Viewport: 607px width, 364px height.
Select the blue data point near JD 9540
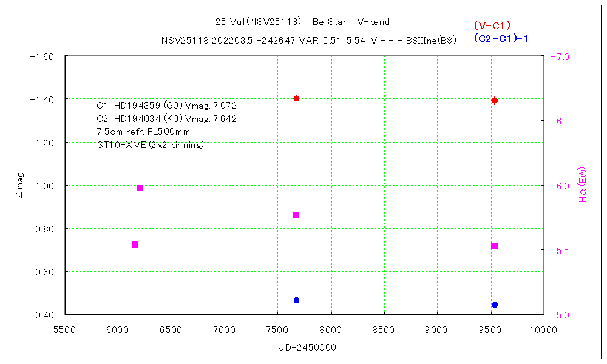click(495, 305)
